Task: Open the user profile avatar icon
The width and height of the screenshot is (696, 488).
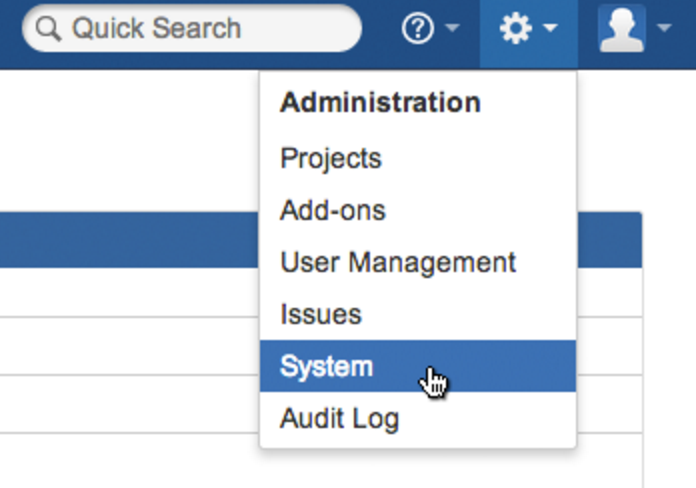Action: (620, 29)
